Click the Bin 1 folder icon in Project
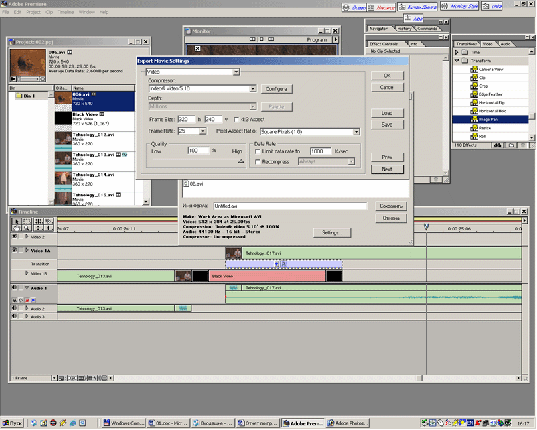The image size is (537, 430). coord(18,96)
